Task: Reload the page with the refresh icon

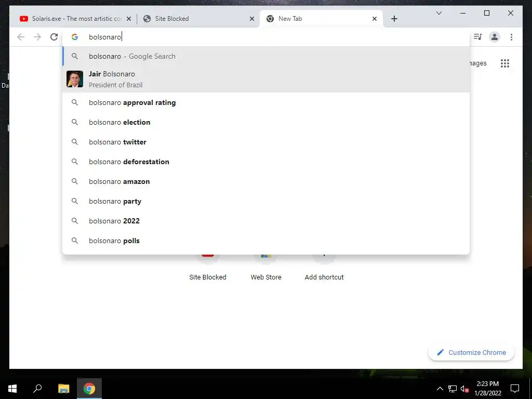Action: coord(54,37)
